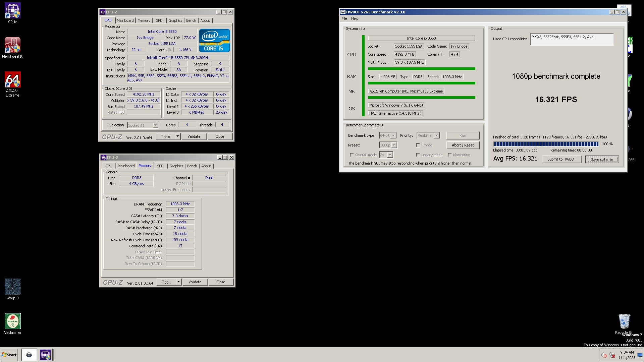Expand Tools arrow in CPU-Z Memory window
Viewport: 644px width, 362px height.
coord(179,282)
